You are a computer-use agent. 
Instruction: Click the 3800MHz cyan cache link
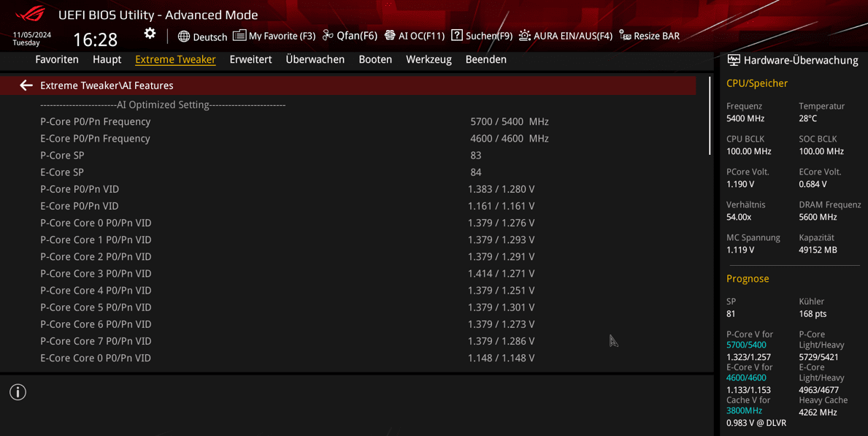(x=744, y=410)
